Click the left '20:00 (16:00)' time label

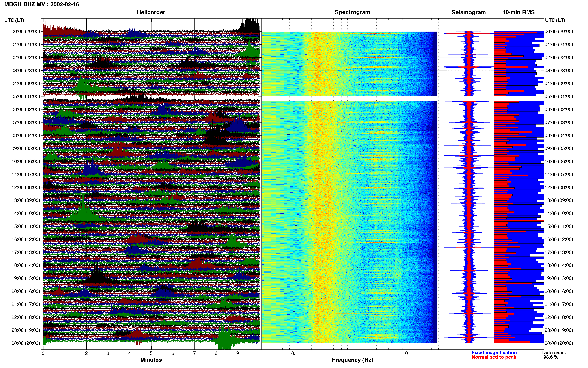[x=26, y=291]
